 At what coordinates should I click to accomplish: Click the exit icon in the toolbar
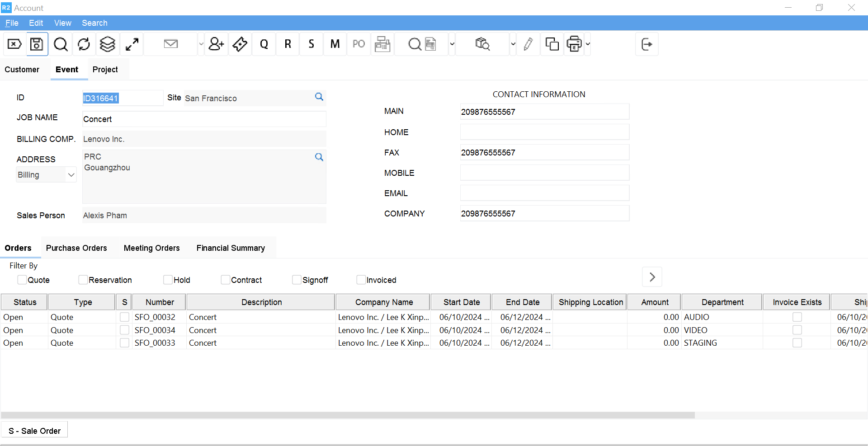(x=646, y=44)
